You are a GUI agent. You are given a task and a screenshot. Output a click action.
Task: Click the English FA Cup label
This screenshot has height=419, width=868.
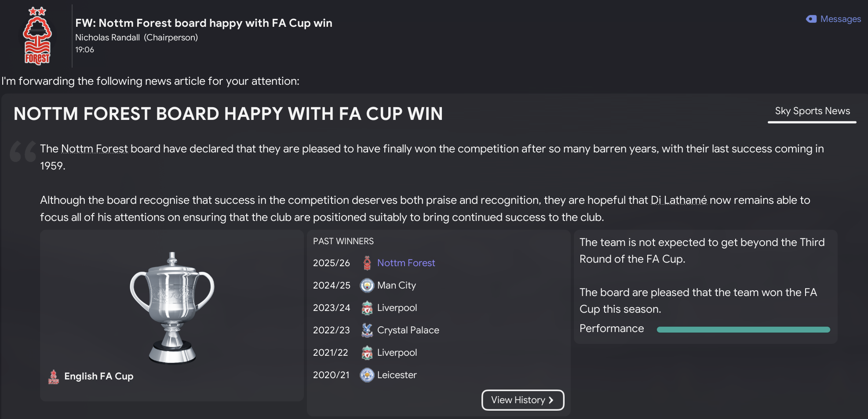pyautogui.click(x=98, y=376)
